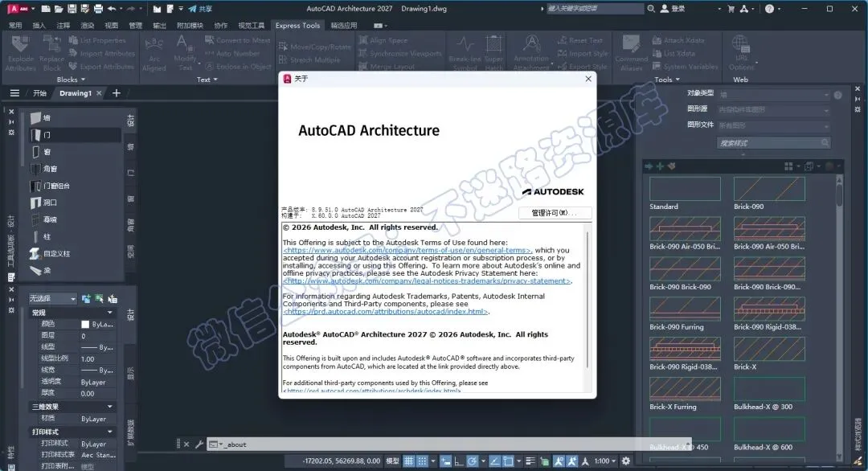Click Explode Attributes ribbon icon
Viewport: 868px width, 471px height.
click(20, 53)
